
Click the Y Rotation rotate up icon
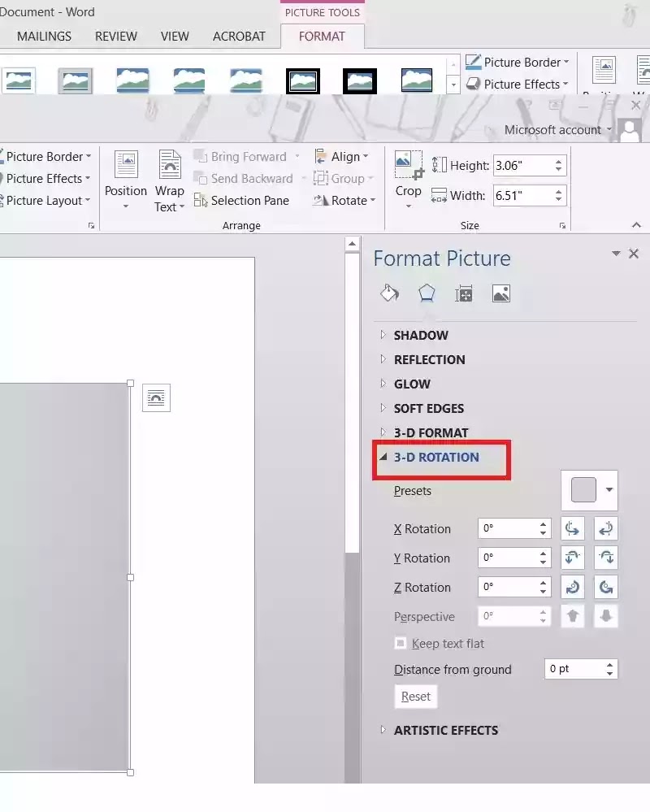[572, 558]
